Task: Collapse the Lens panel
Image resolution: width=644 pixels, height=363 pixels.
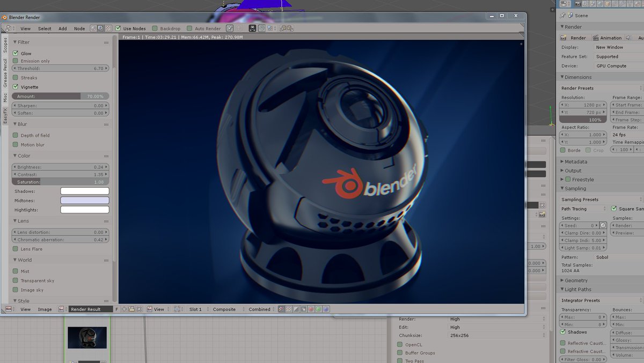Action: tap(14, 221)
